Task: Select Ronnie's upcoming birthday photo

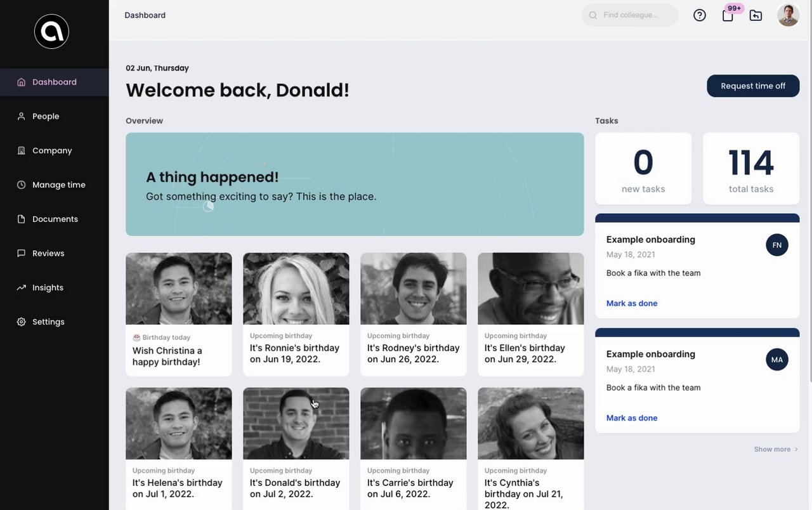Action: point(296,289)
